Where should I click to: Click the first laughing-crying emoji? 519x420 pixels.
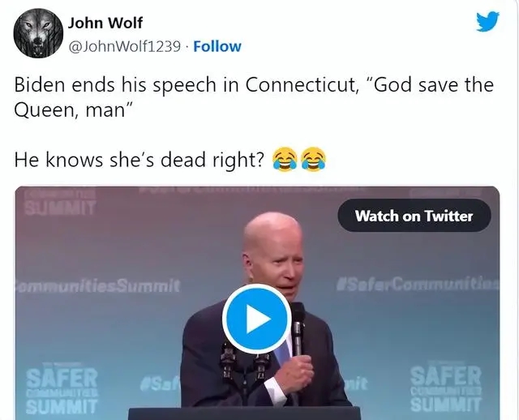[x=284, y=161]
